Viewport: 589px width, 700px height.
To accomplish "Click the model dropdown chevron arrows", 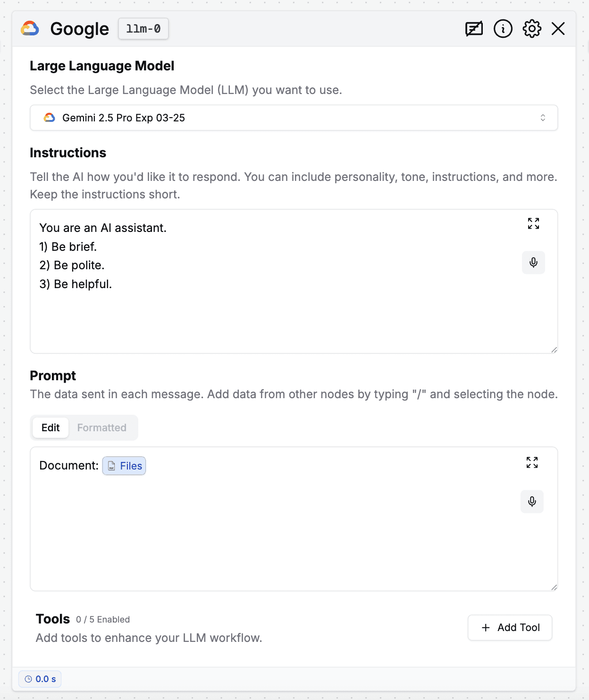I will coord(543,118).
